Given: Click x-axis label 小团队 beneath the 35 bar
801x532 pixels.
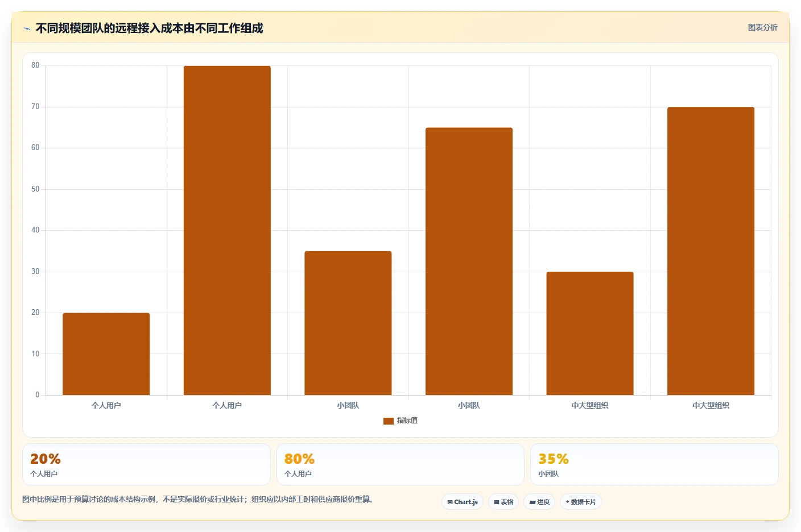Looking at the screenshot, I should pyautogui.click(x=348, y=405).
